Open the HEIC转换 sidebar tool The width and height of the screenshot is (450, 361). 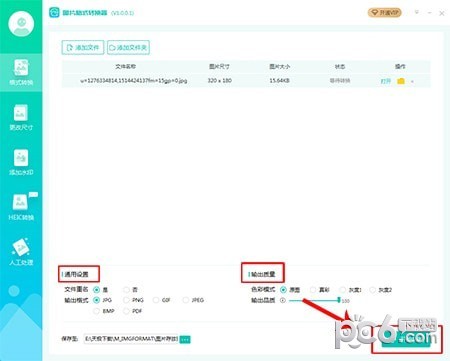coord(21,207)
